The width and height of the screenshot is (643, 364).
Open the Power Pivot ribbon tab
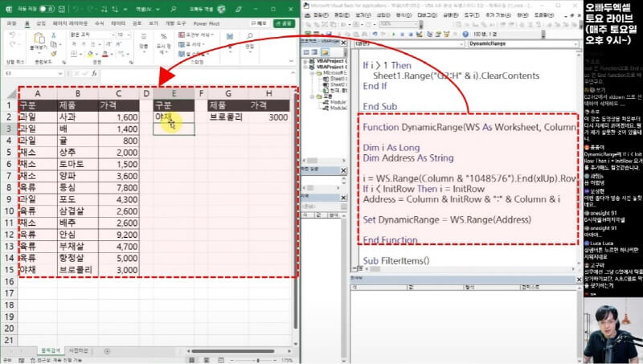(205, 24)
